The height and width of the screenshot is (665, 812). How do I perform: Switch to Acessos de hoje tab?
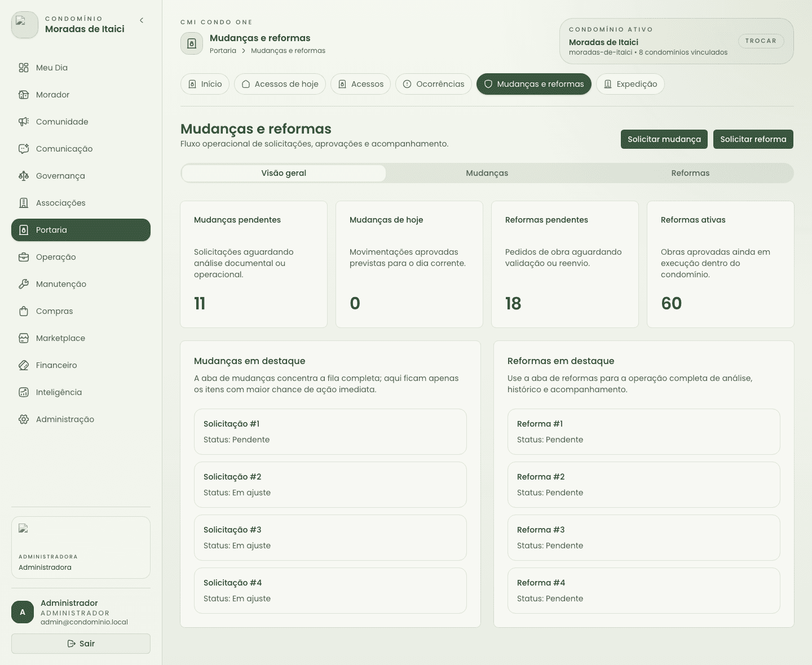click(x=280, y=84)
